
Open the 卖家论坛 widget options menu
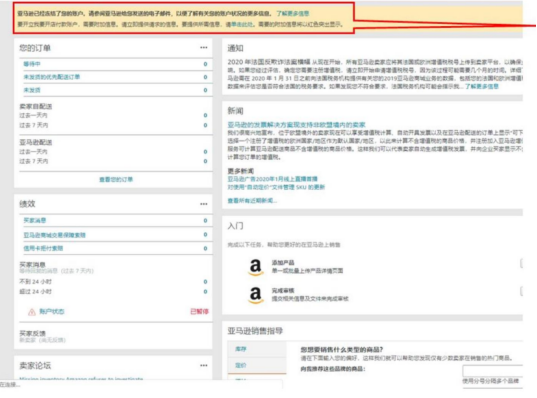tap(204, 365)
